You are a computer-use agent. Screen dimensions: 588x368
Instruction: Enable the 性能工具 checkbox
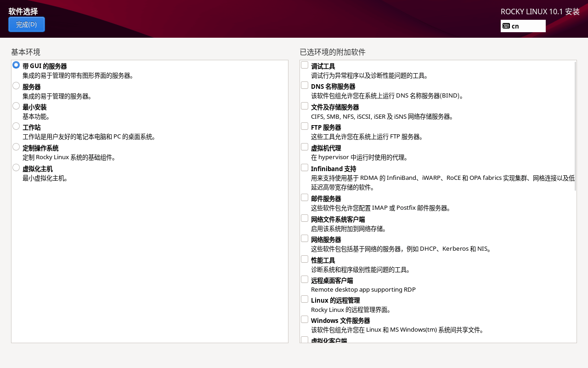pos(305,259)
